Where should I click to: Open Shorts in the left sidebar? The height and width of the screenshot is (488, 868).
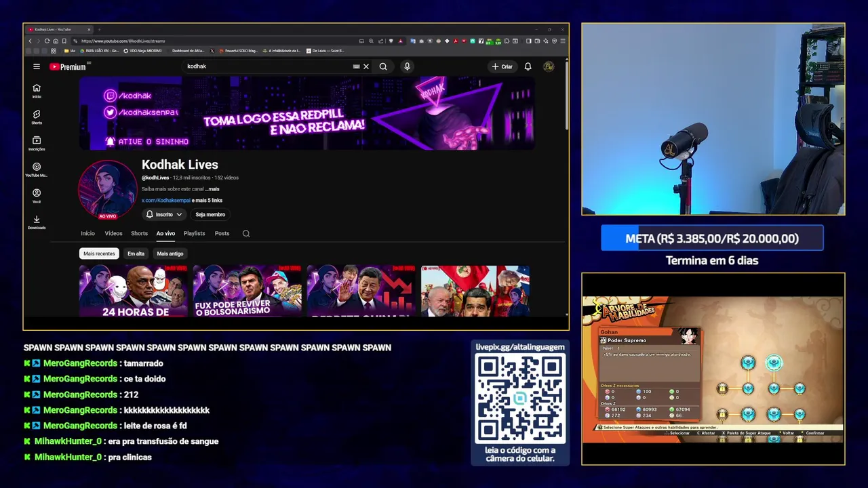(37, 117)
